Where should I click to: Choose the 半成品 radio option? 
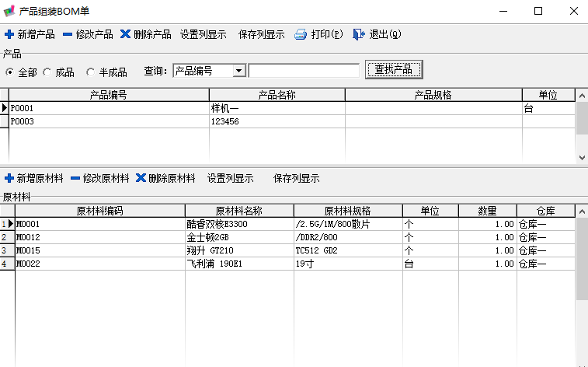90,72
